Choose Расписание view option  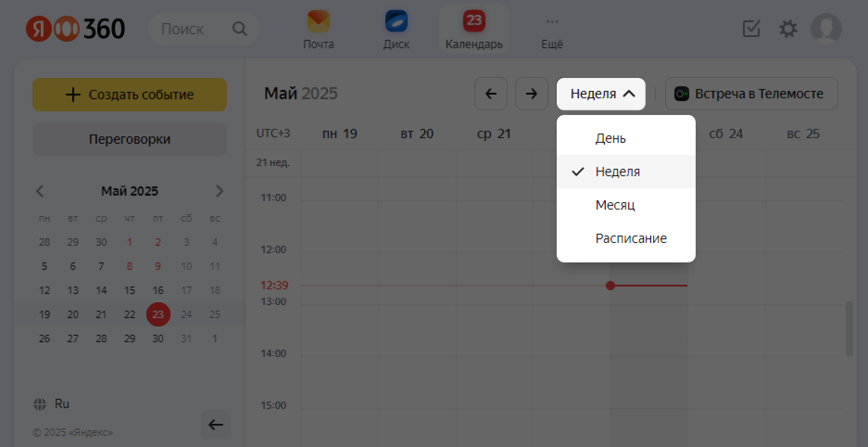click(x=631, y=238)
